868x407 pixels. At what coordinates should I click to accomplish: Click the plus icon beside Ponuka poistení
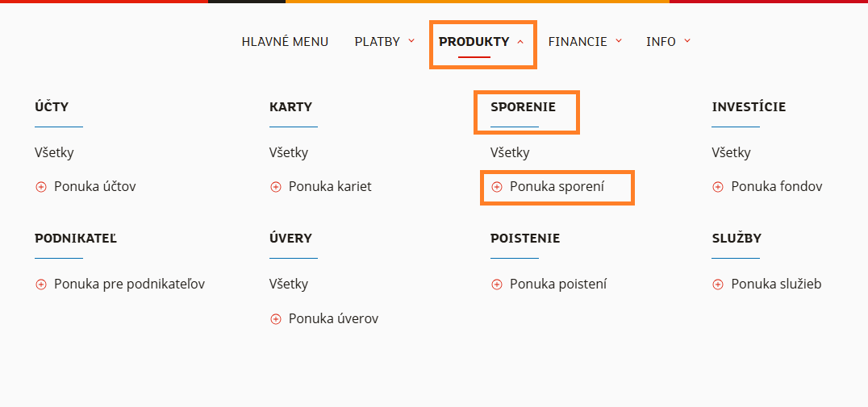tap(497, 284)
